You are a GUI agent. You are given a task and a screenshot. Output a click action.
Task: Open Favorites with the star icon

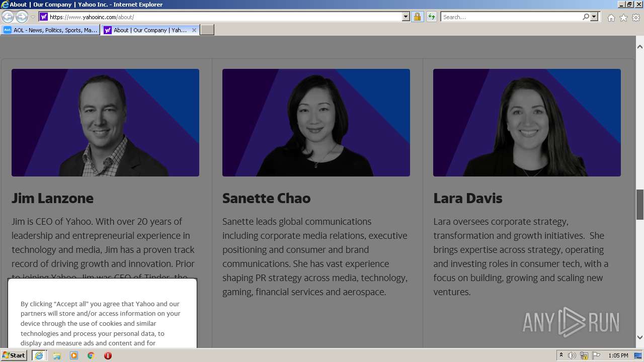coord(624,18)
